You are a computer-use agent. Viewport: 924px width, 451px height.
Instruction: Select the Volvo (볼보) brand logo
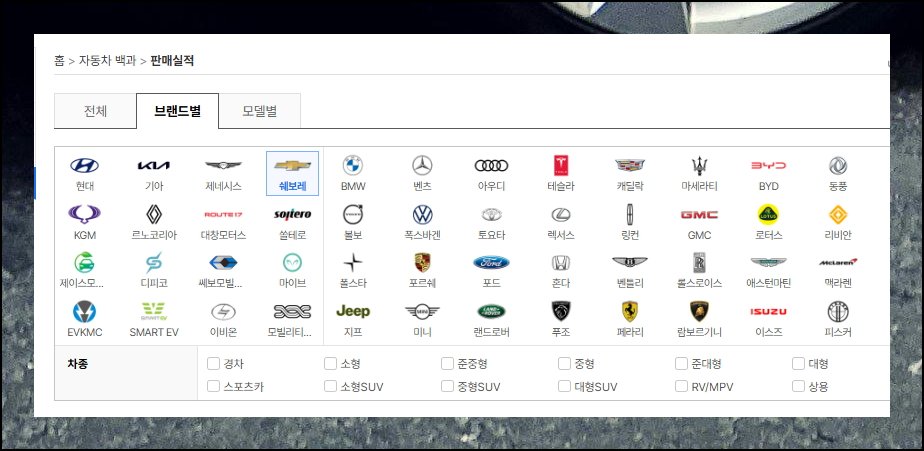(x=353, y=214)
